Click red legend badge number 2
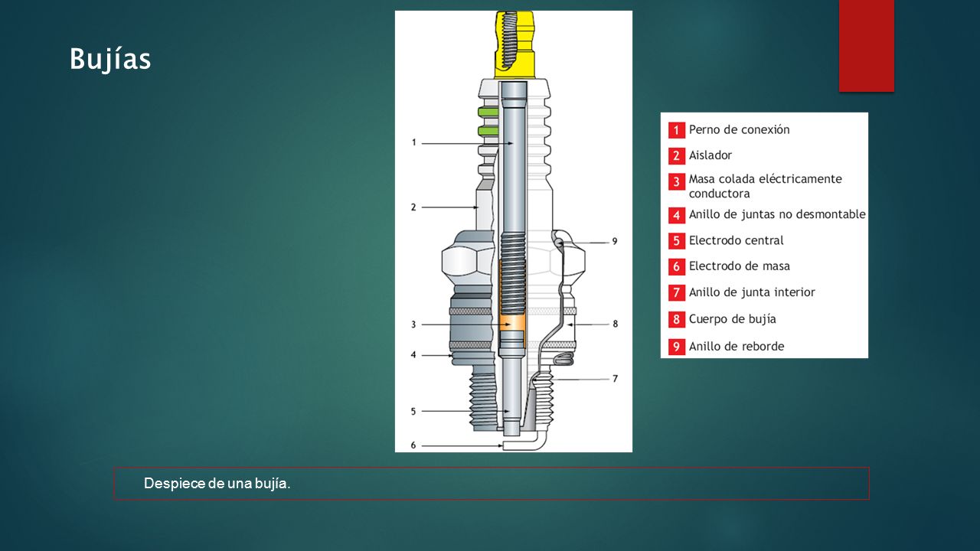Screen dimensions: 980x551 (x=676, y=156)
